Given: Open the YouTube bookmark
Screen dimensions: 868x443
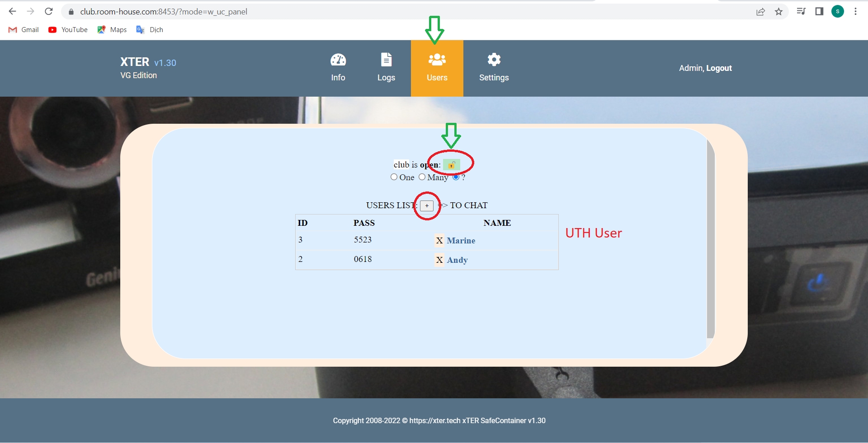Looking at the screenshot, I should click(x=68, y=30).
